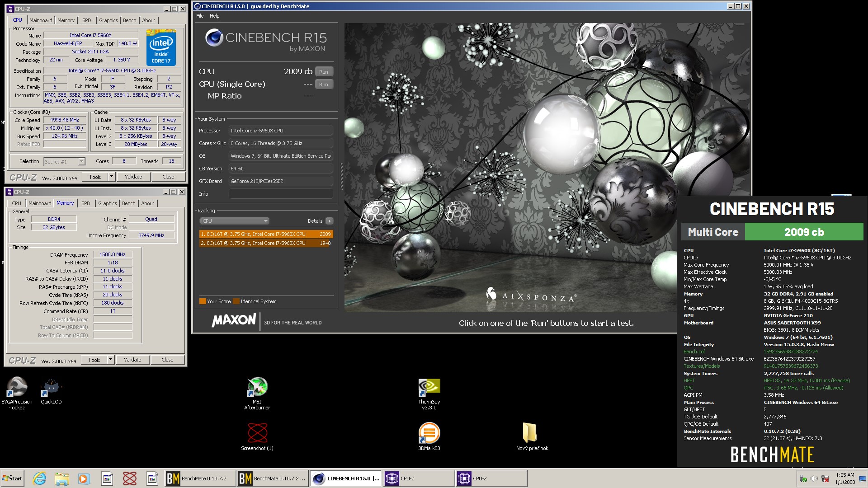Switch to second CPU-Z taskbar button
Image resolution: width=868 pixels, height=488 pixels.
[x=491, y=478]
